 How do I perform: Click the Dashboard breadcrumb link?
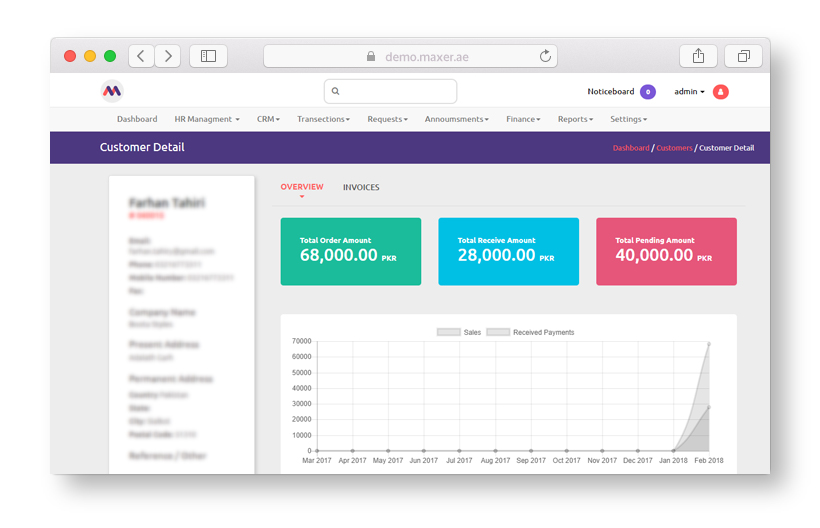pos(631,148)
